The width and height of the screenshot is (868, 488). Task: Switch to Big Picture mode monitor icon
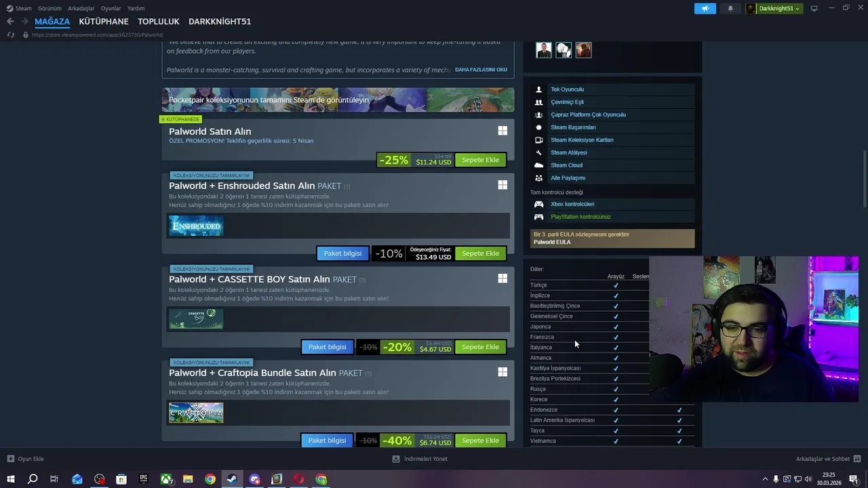click(x=814, y=8)
